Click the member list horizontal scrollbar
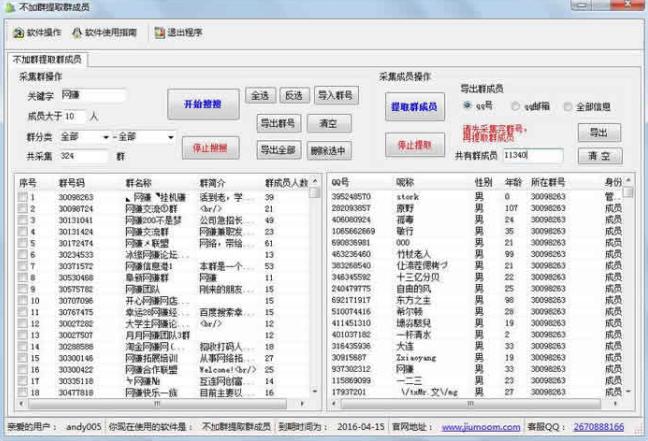 coord(470,403)
